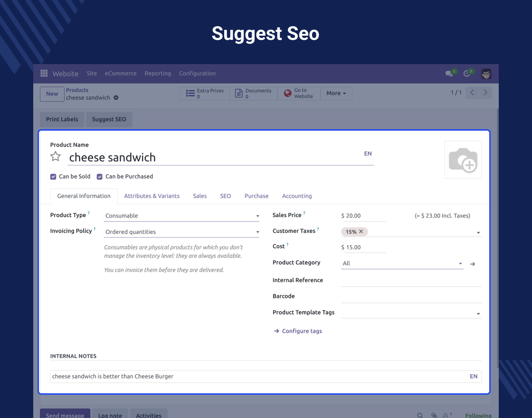Click the Activities button
The height and width of the screenshot is (418, 532).
149,415
